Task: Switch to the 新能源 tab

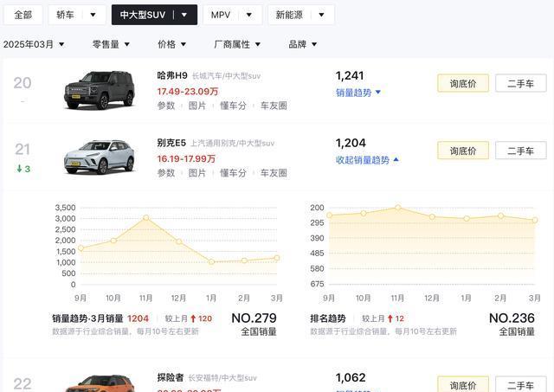Action: (x=300, y=15)
